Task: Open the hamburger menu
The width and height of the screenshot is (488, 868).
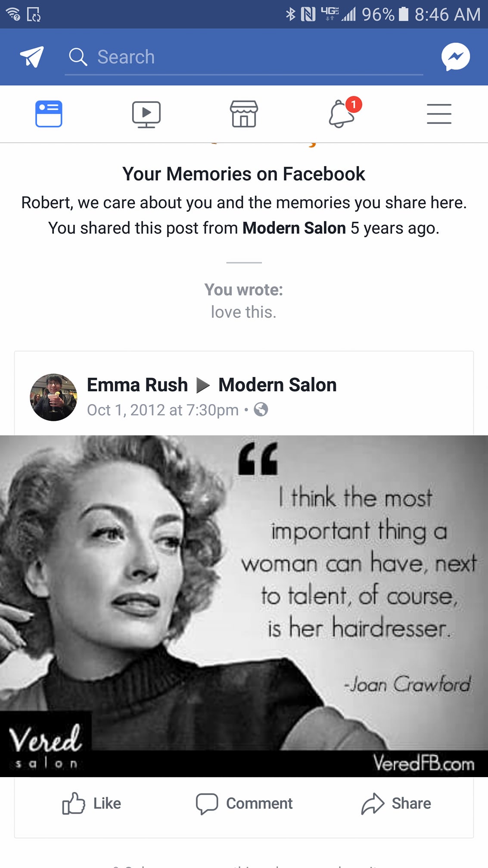Action: coord(439,114)
